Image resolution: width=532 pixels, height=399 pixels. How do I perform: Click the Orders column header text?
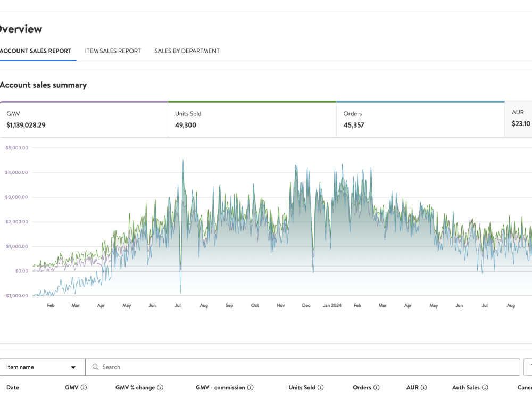click(x=362, y=387)
